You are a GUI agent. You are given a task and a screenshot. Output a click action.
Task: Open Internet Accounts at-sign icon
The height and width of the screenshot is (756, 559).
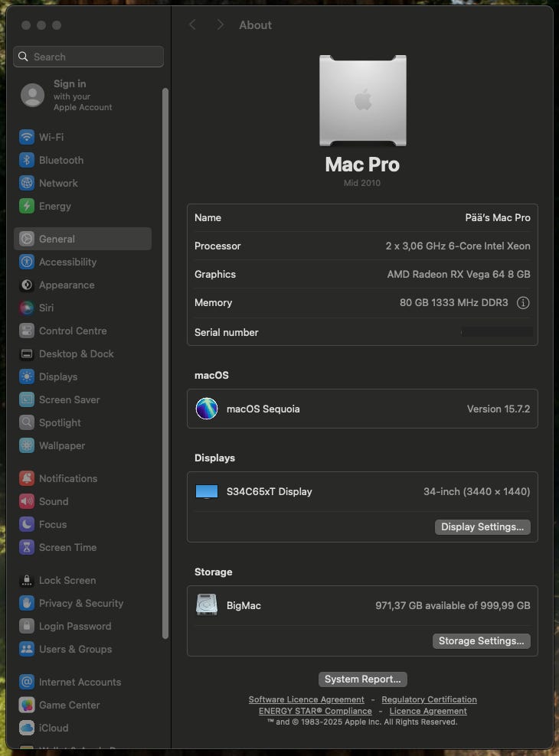27,683
